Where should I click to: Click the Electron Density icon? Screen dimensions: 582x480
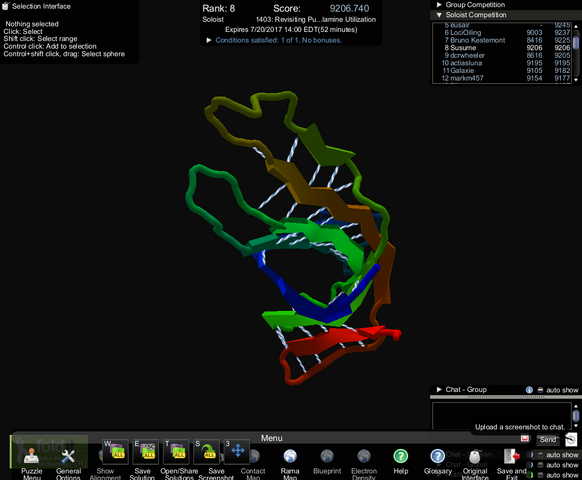point(364,457)
